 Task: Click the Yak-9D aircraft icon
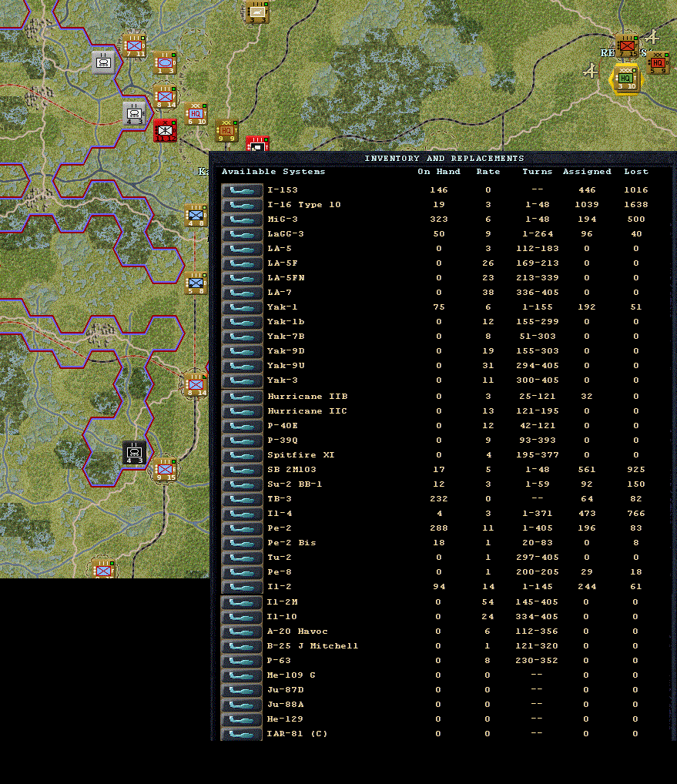click(x=242, y=351)
